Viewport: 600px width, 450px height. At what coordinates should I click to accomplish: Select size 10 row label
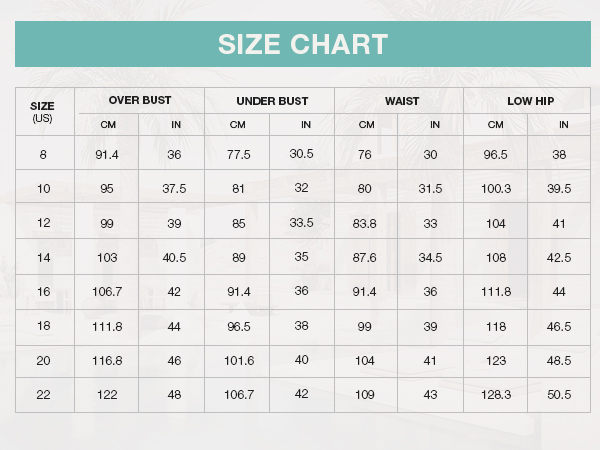click(x=43, y=188)
